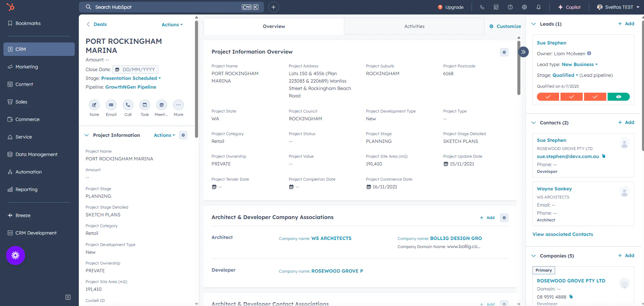Screen dimensions: 644x306
Task: Open the Marketplace icon
Action: click(496, 7)
